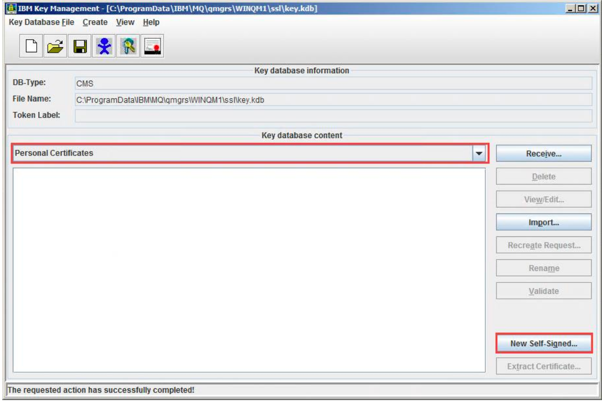Open the Key Database File menu
602x402 pixels.
41,22
